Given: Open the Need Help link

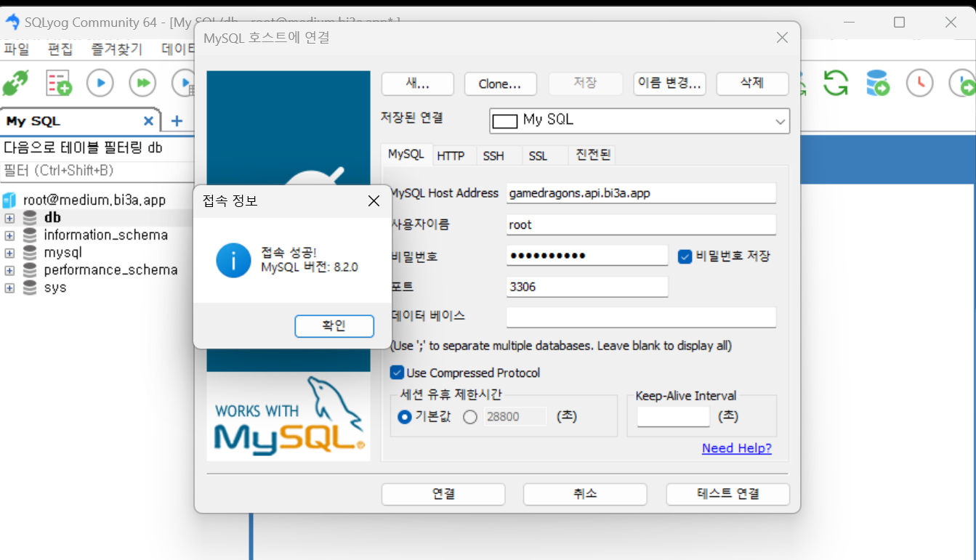Looking at the screenshot, I should coord(736,448).
